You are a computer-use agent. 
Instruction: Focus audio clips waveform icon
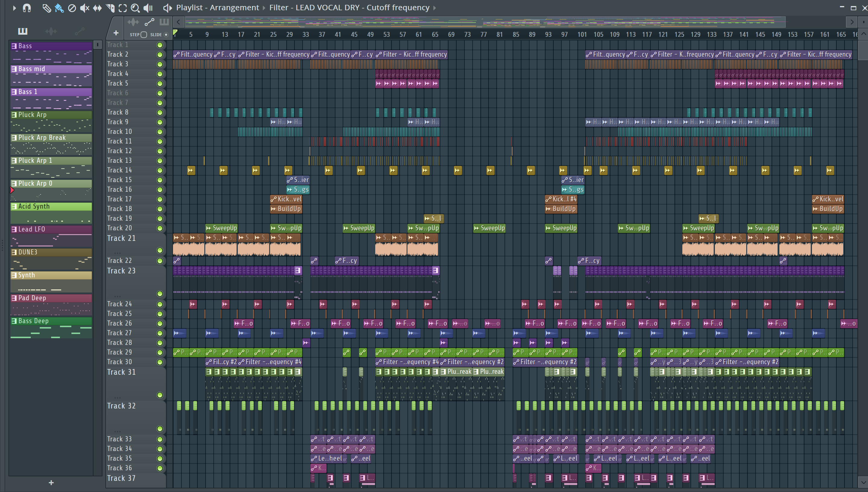click(x=133, y=22)
